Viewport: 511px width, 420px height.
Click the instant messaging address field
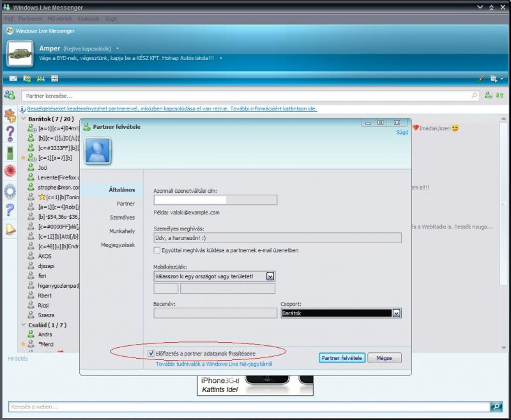point(215,200)
